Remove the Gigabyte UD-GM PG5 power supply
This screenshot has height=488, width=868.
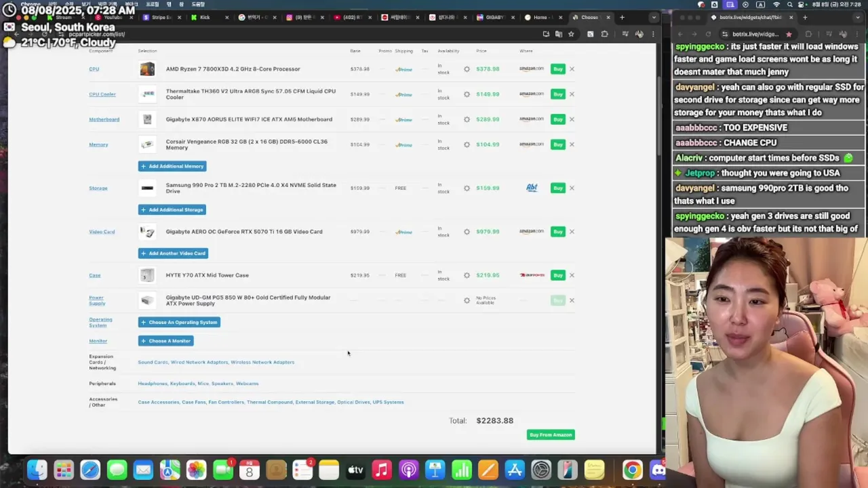pos(572,300)
